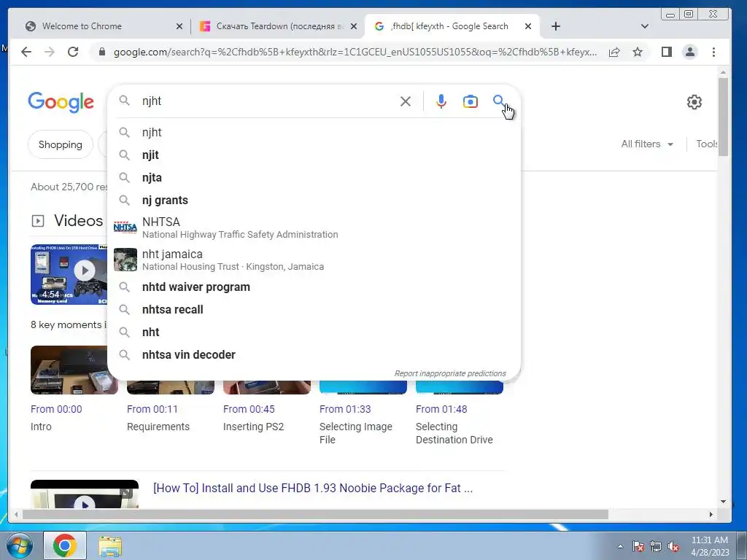Select suggestion nj grants

click(x=314, y=200)
